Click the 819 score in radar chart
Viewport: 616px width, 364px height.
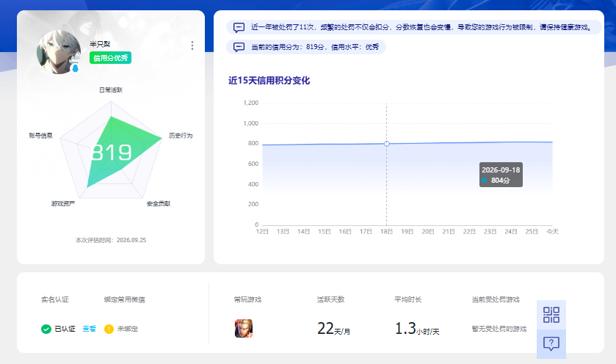(112, 153)
